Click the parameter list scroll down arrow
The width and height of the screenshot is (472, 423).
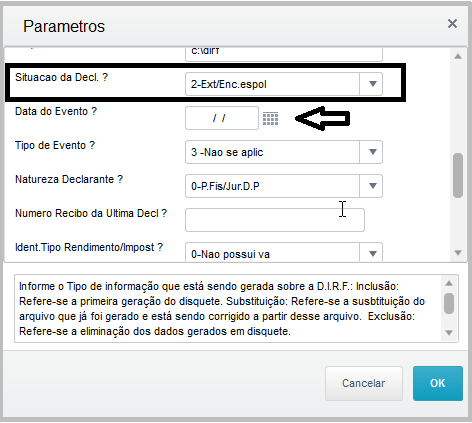tap(458, 253)
